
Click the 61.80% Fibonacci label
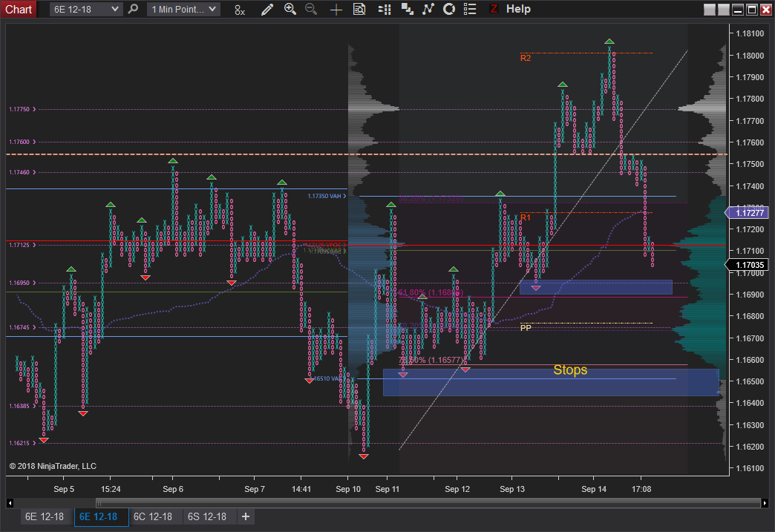[430, 292]
